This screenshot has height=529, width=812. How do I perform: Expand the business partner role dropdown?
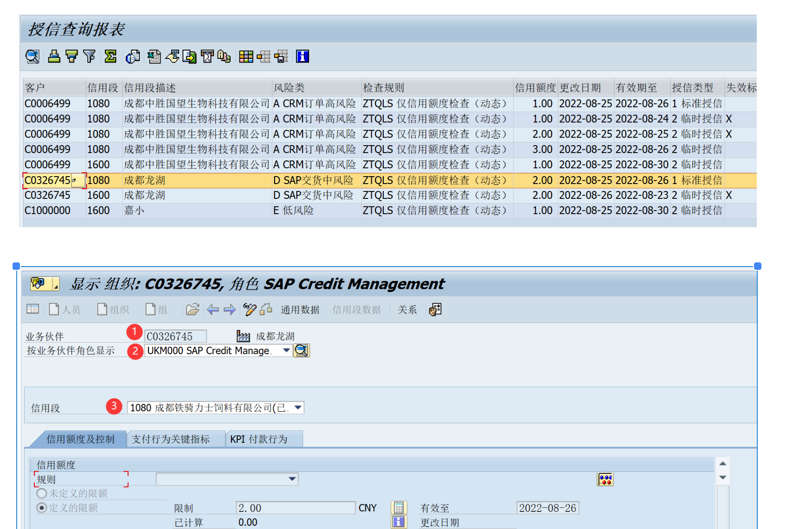point(286,351)
